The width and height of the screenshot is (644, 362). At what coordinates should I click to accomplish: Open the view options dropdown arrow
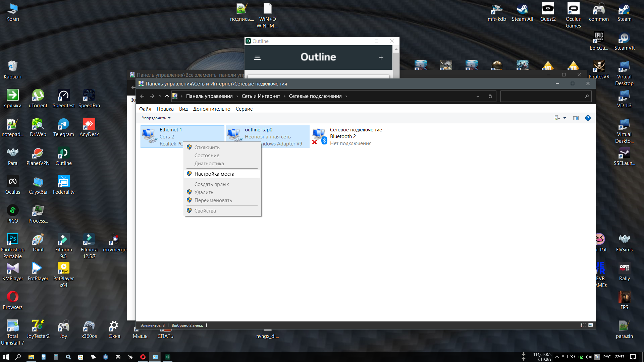point(565,118)
